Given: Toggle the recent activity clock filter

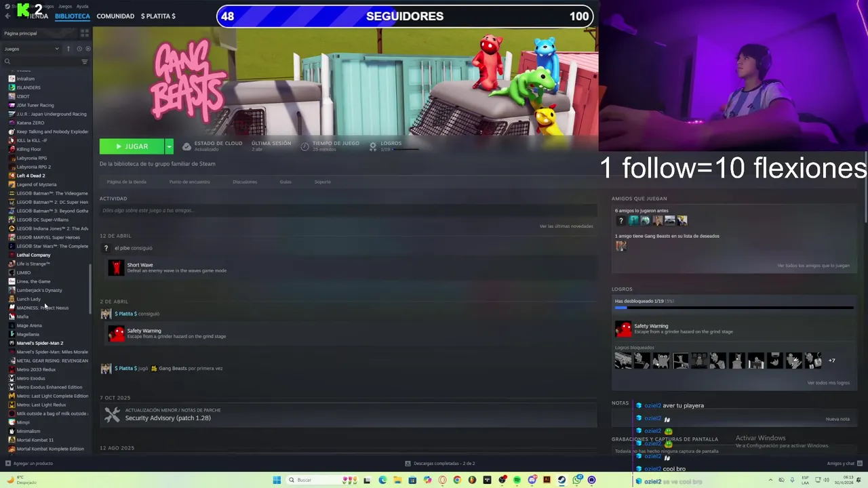Looking at the screenshot, I should tap(79, 49).
